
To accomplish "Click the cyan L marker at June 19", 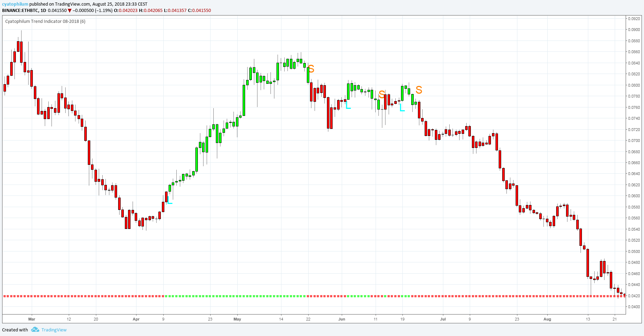I will pyautogui.click(x=402, y=107).
